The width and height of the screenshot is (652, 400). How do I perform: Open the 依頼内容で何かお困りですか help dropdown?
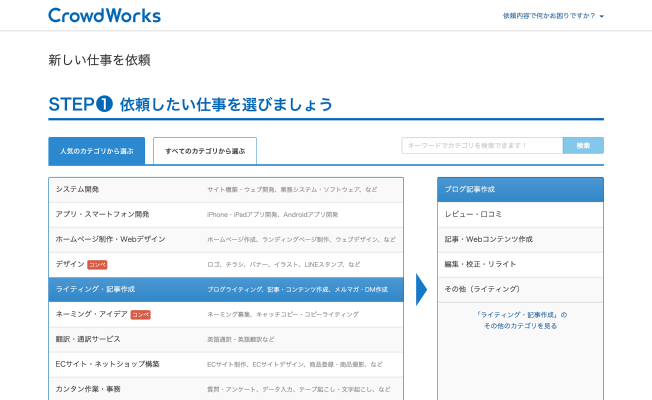(553, 16)
